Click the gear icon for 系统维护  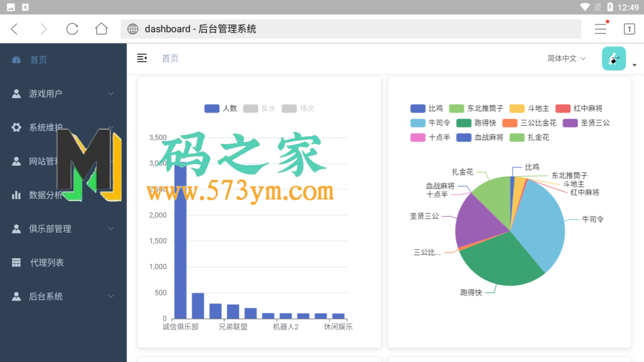pos(16,127)
